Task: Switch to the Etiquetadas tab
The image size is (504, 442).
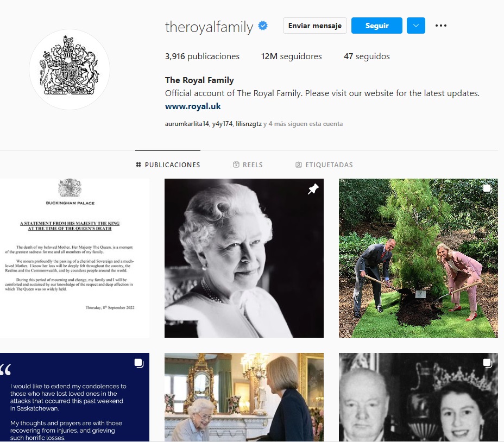Action: click(324, 165)
